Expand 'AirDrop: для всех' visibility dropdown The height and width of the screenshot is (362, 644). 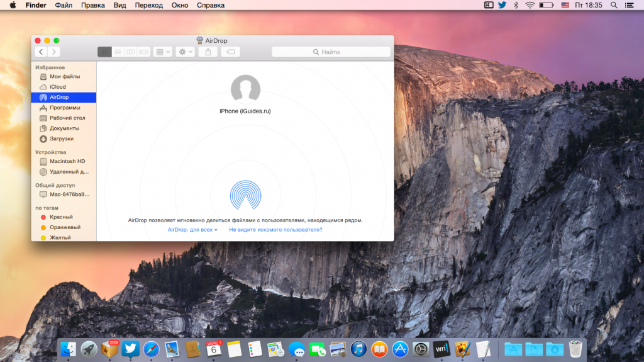point(192,230)
